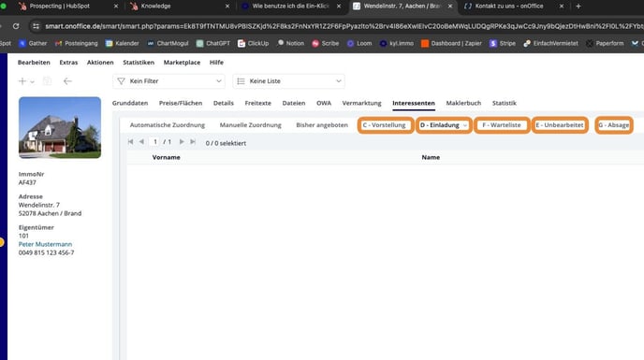Select the D - Einladung tab

point(439,125)
